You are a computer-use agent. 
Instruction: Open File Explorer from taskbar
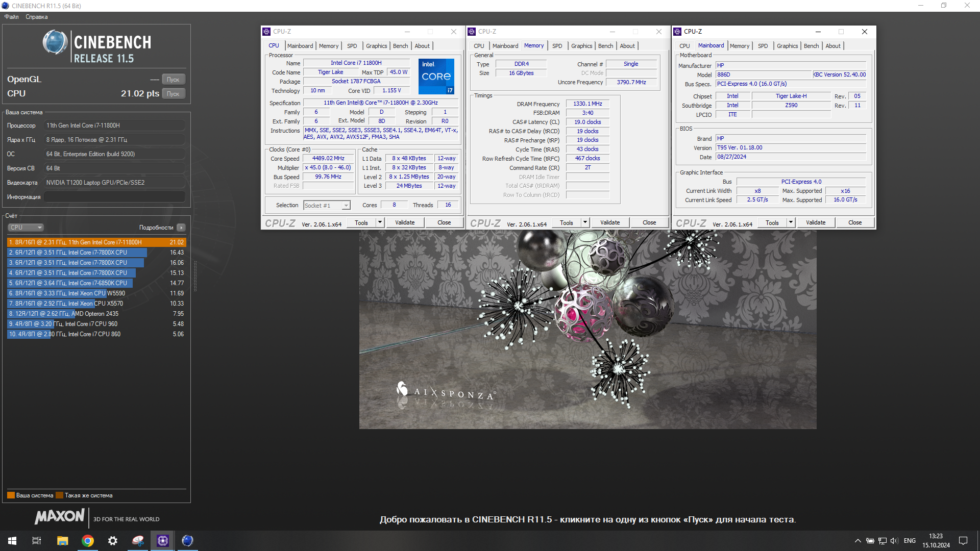62,541
